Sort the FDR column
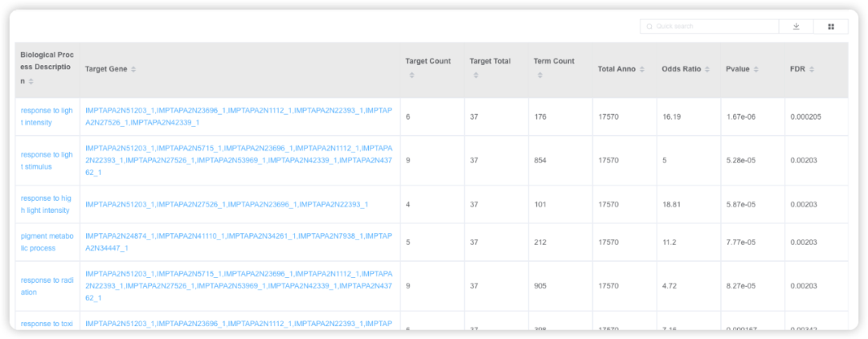 pos(812,70)
